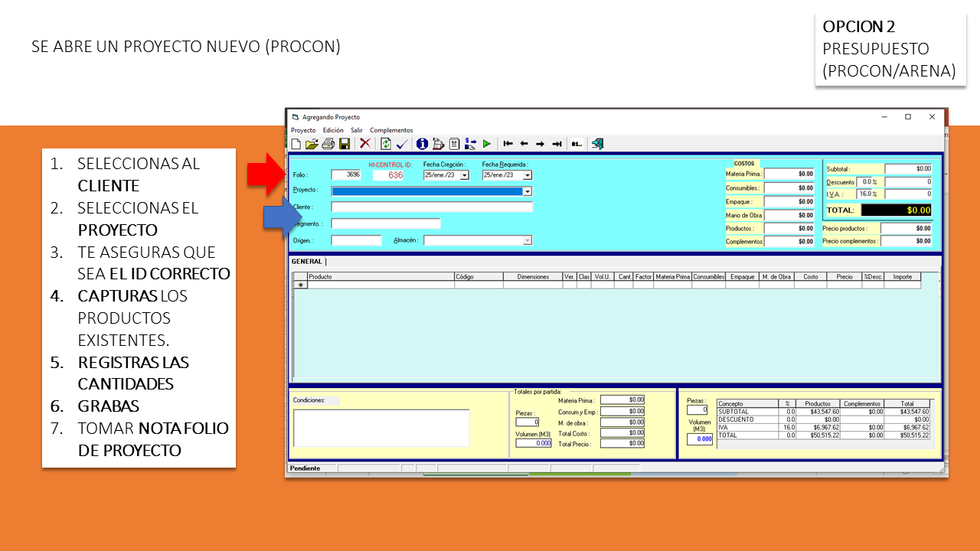This screenshot has height=551, width=980.
Task: Click the exit door toolbar icon
Action: [x=598, y=144]
